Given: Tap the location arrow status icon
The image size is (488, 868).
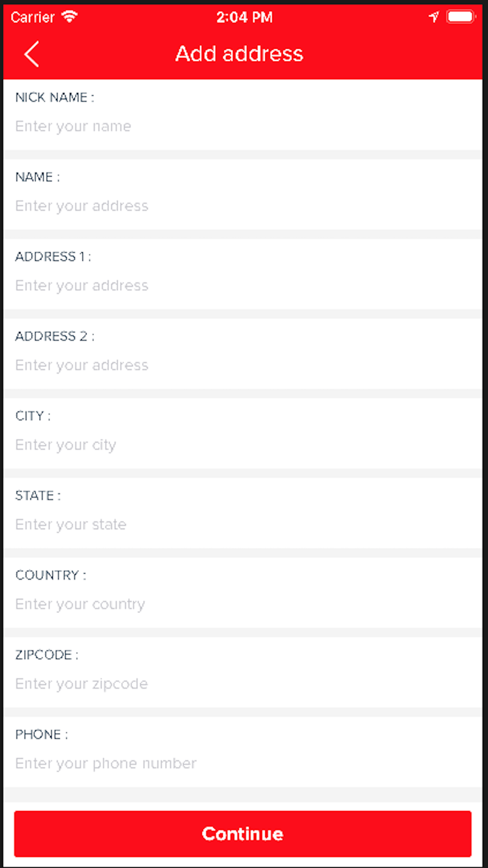Looking at the screenshot, I should 433,17.
